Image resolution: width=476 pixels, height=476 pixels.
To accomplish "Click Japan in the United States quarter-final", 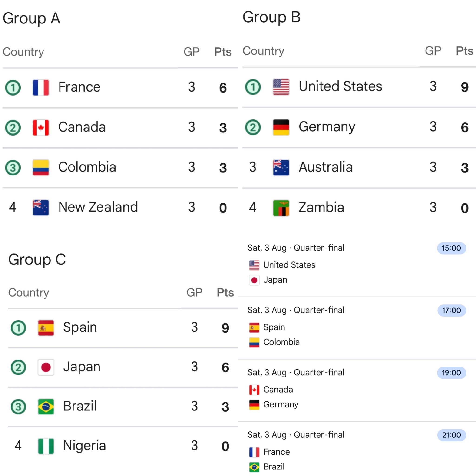I will point(275,280).
